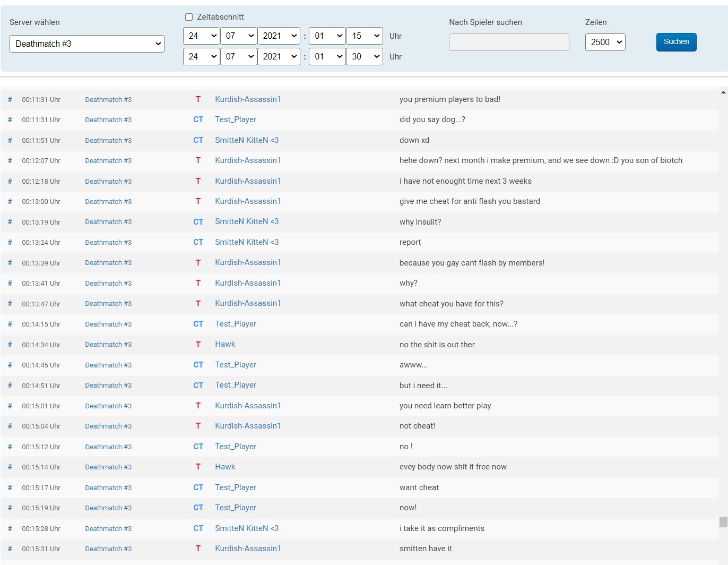The image size is (728, 565).
Task: Click the message 'you need learn better play'
Action: 445,406
